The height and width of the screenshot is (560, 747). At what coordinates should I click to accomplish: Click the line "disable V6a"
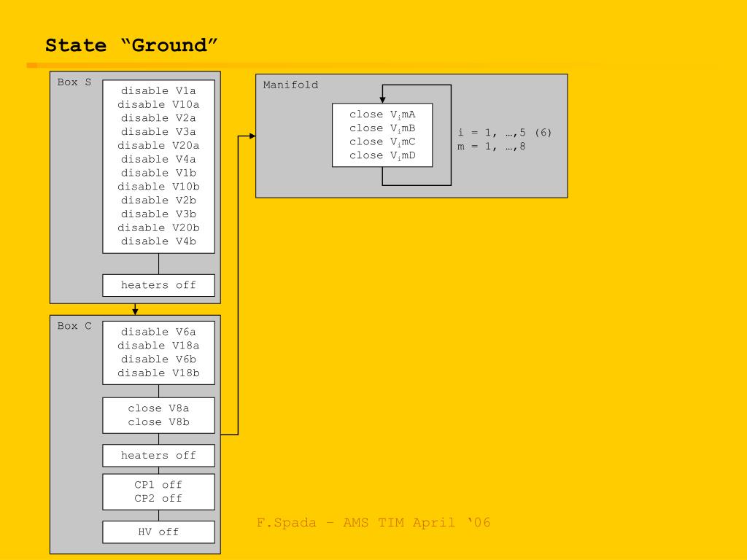click(158, 332)
